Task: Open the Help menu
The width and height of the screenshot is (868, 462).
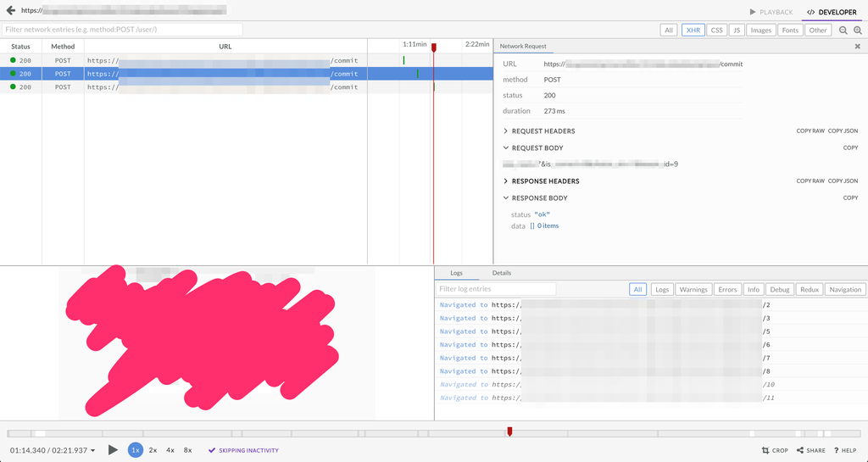Action: pos(845,450)
